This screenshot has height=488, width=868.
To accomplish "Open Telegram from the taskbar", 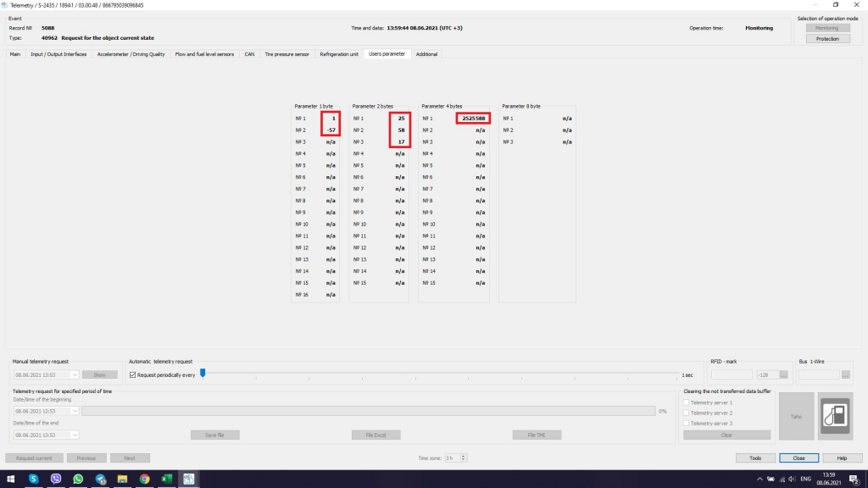I will coord(100,479).
